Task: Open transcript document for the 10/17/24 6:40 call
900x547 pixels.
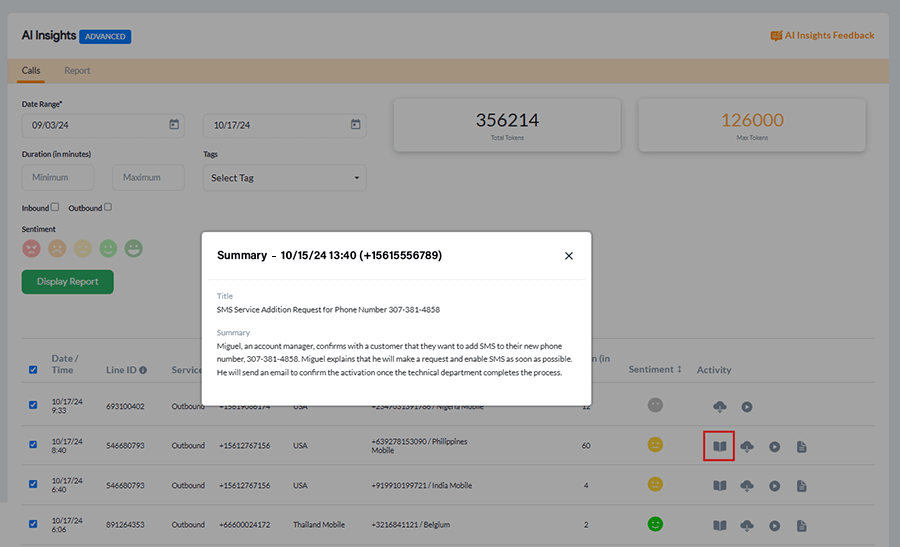Action: (x=802, y=486)
